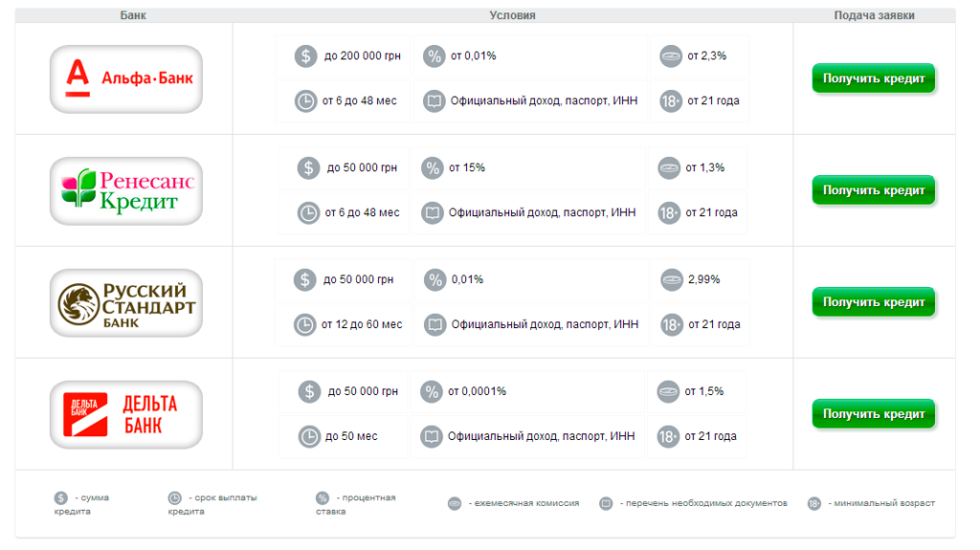Click the documents book icon in Renaissance Credit row
This screenshot has height=550, width=980.
click(x=433, y=213)
